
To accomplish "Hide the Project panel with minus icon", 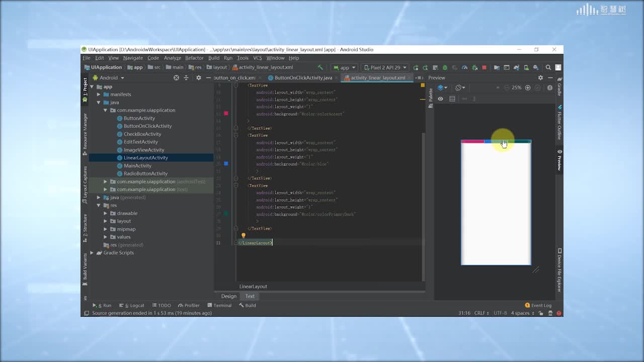I will pyautogui.click(x=208, y=78).
